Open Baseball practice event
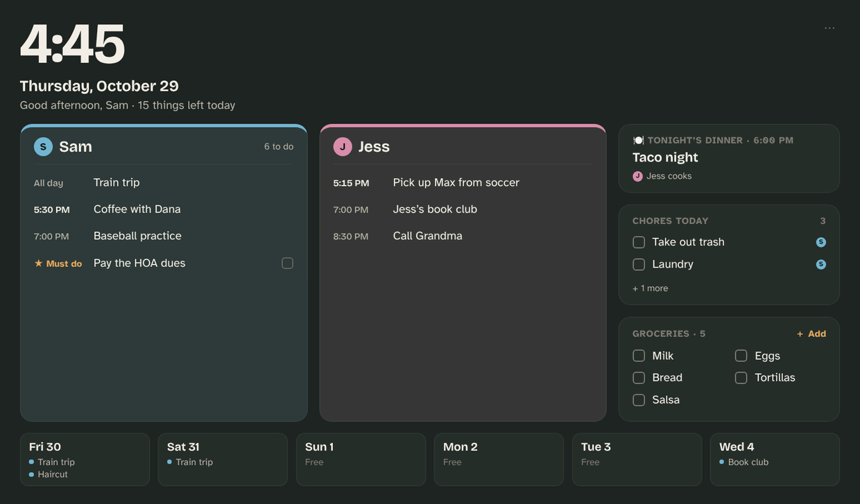 click(164, 236)
